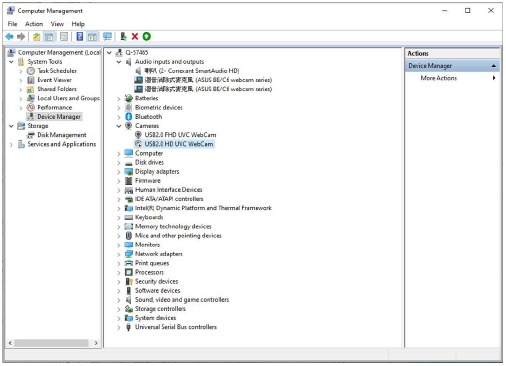This screenshot has height=366, width=506.
Task: Select Memory technology devices category
Action: pyautogui.click(x=173, y=226)
